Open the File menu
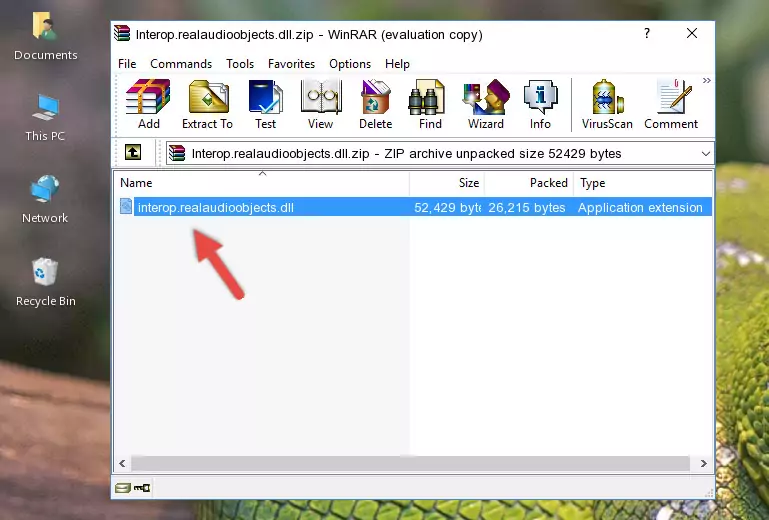Image resolution: width=769 pixels, height=520 pixels. [127, 64]
